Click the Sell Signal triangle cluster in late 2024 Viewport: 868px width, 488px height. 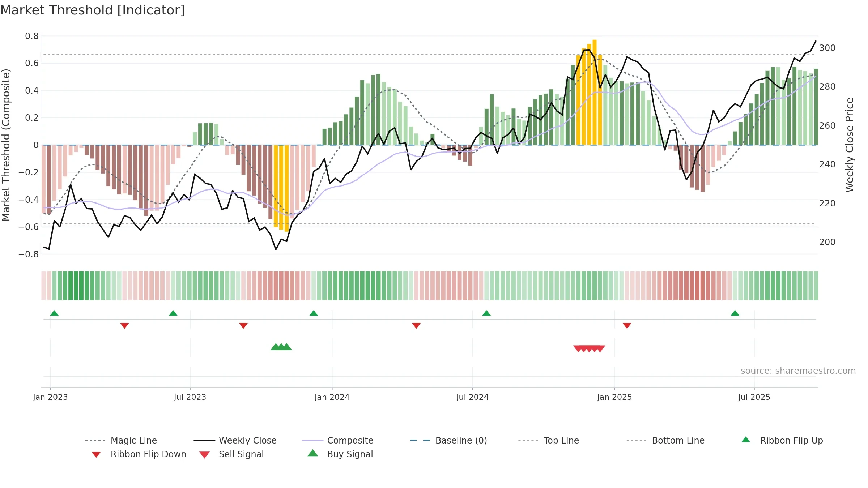click(589, 349)
